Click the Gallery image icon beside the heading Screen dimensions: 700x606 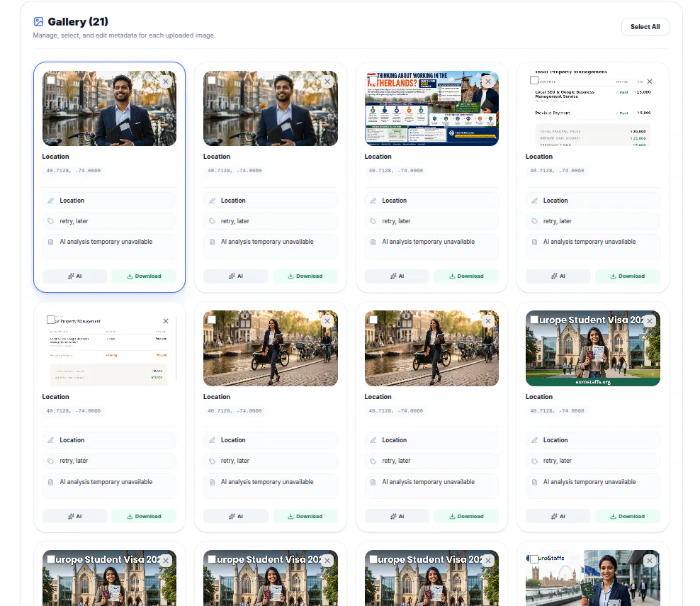[x=39, y=21]
